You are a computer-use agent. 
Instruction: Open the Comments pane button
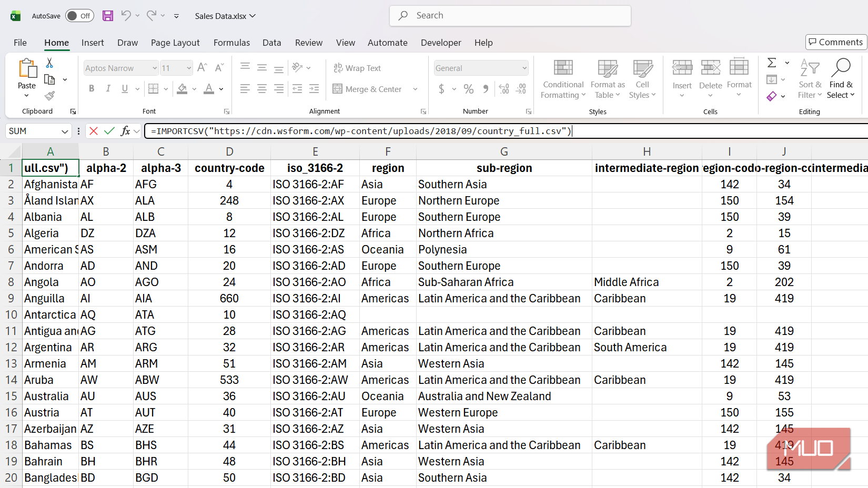pyautogui.click(x=836, y=42)
